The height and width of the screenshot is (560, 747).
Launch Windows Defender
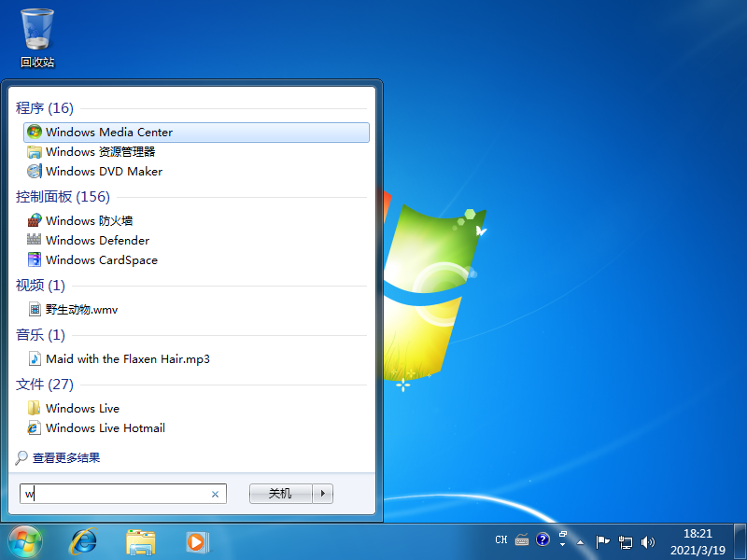pos(97,240)
